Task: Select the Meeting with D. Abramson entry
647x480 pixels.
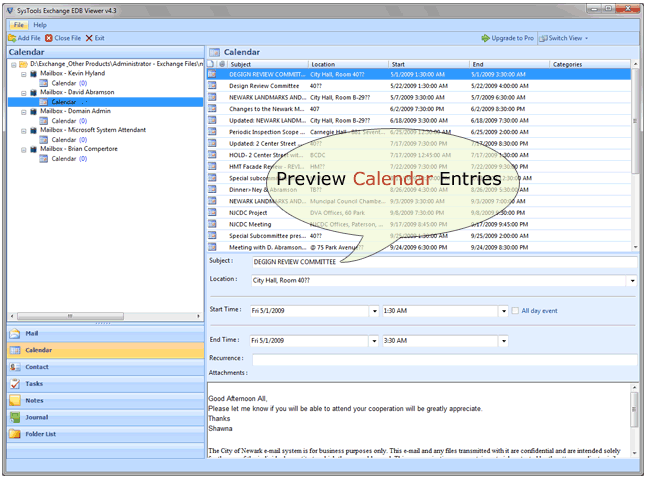Action: [x=419, y=248]
